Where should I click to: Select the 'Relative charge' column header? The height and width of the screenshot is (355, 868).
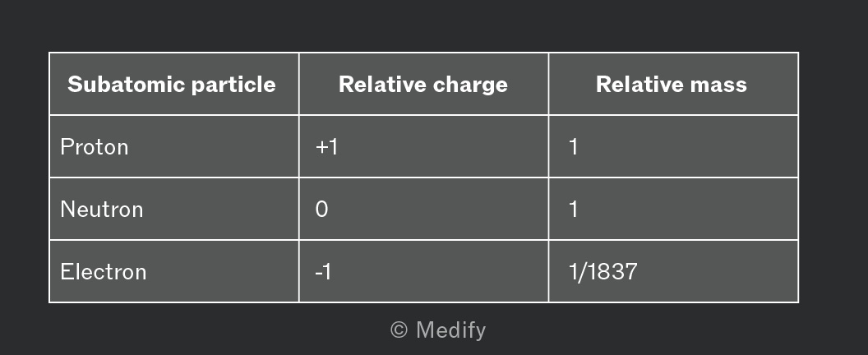[x=423, y=85]
